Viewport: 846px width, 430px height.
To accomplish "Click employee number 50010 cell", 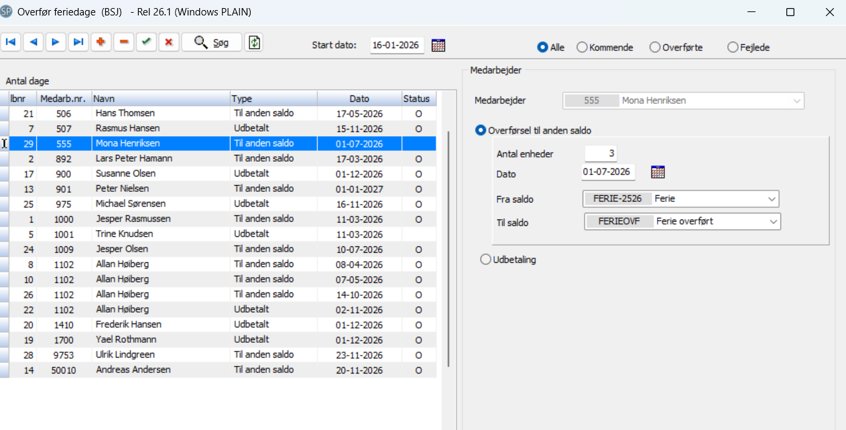I will coord(64,371).
